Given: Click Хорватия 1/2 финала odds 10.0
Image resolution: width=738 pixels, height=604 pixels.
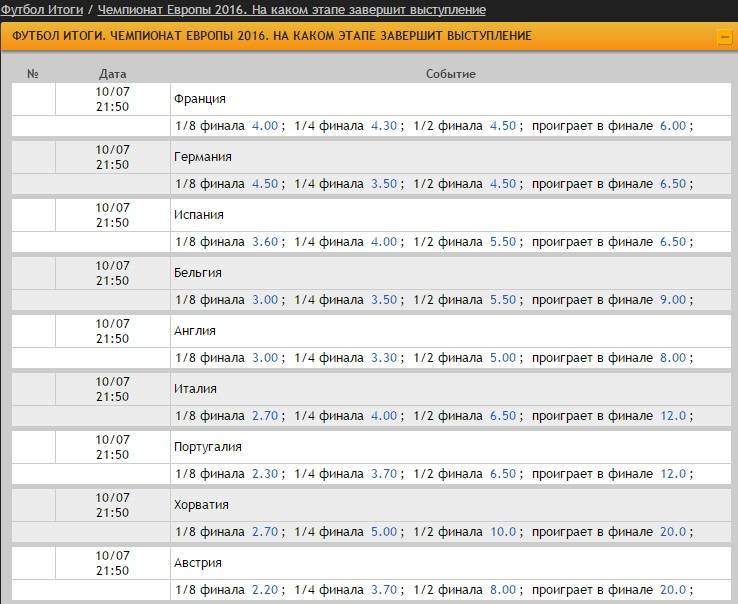Looking at the screenshot, I should tap(502, 532).
